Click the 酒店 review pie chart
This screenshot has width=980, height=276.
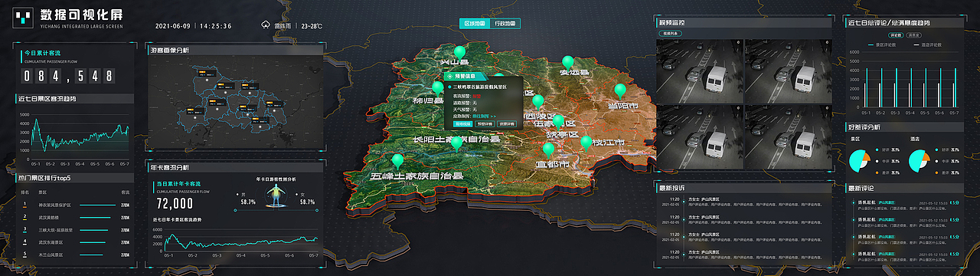click(x=919, y=161)
